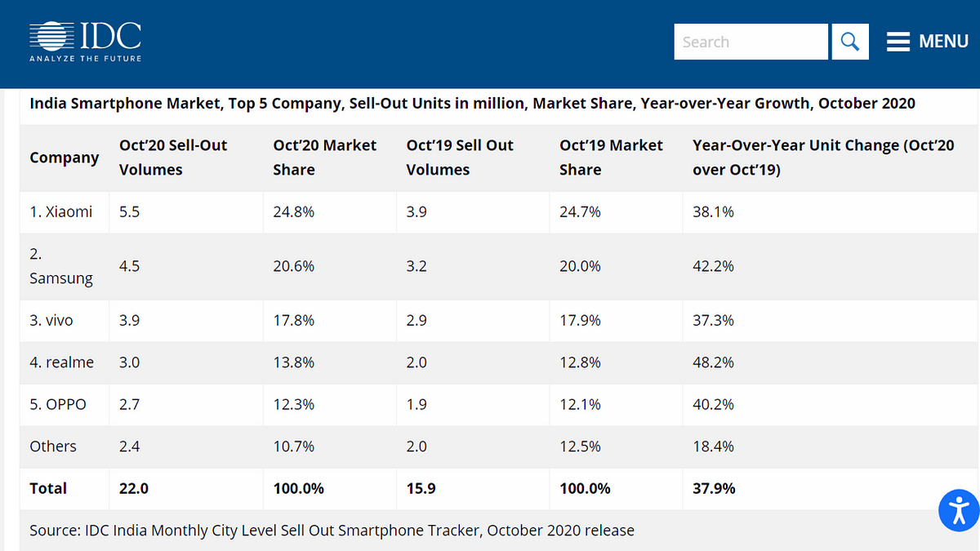Viewport: 980px width, 551px height.
Task: Click realme's Oct'19 share '12.8%'
Action: (580, 362)
